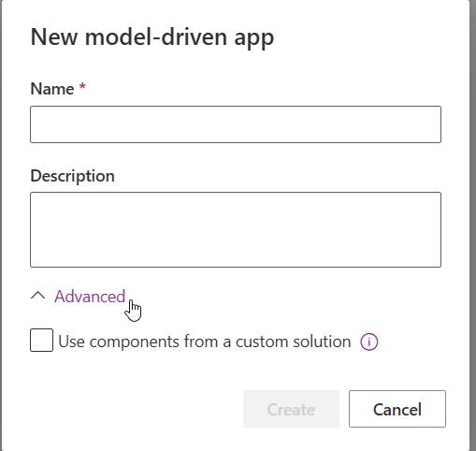Click the Description field label
476x451 pixels.
72,176
